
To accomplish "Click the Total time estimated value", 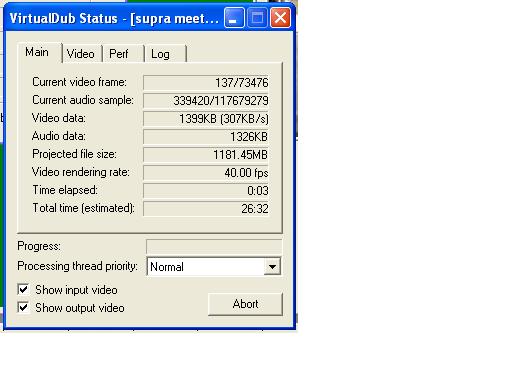I will 206,209.
